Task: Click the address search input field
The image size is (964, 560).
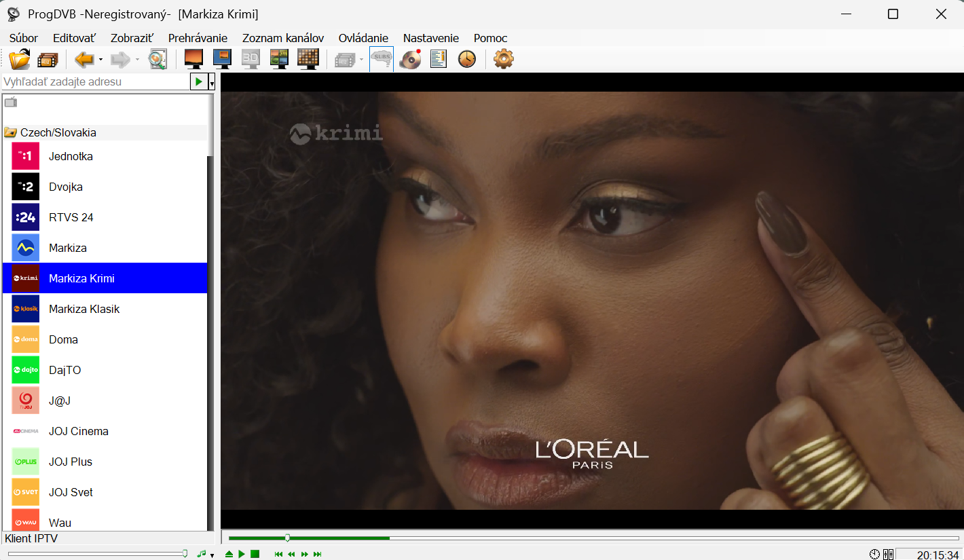Action: point(95,82)
